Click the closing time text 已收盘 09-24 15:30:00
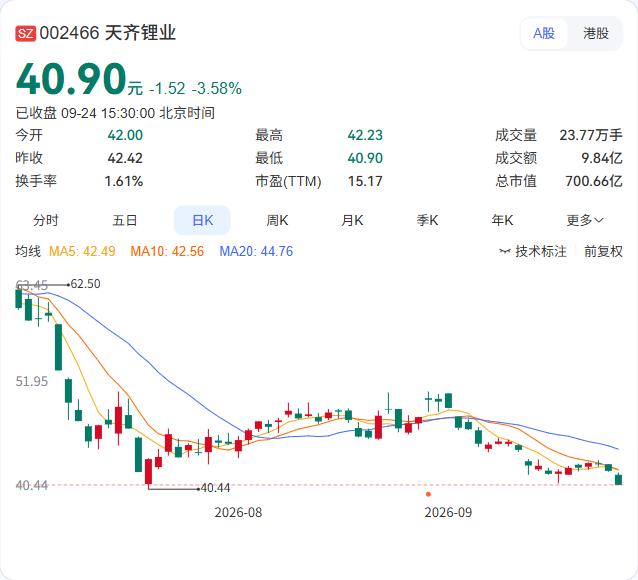This screenshot has height=580, width=638. [85, 113]
